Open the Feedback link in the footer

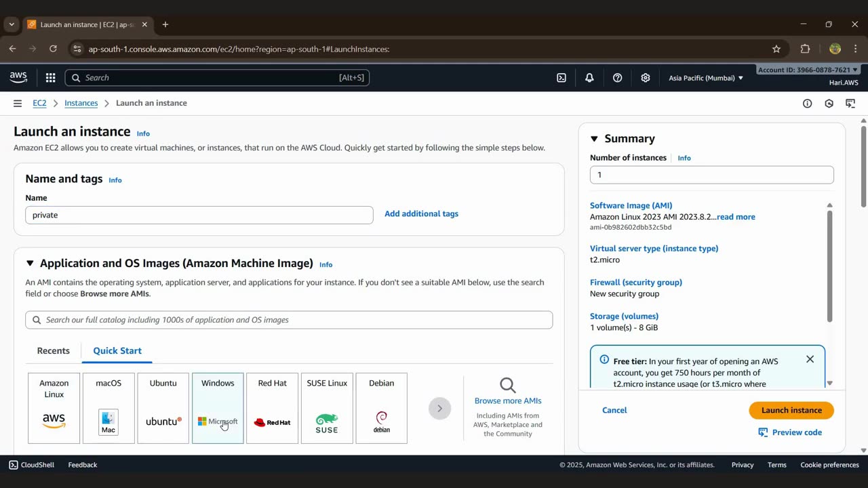pos(83,465)
